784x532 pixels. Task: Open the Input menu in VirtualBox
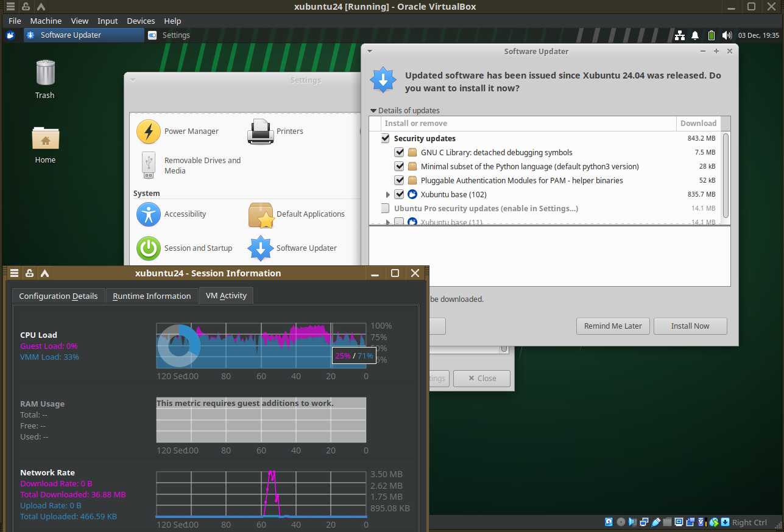[108, 21]
